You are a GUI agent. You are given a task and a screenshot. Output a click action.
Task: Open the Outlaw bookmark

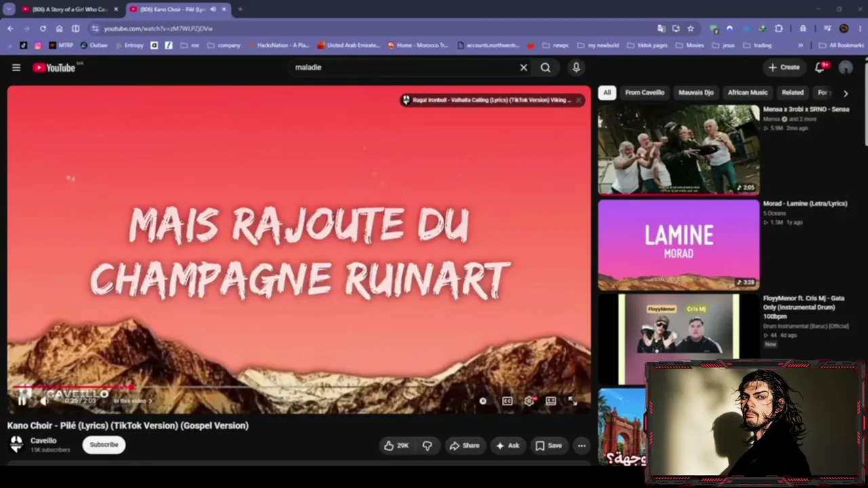coord(94,45)
